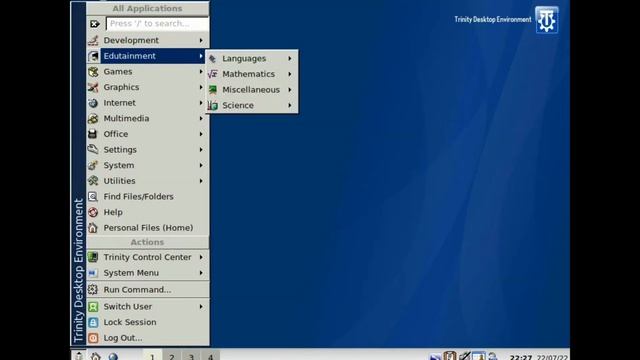Click the Utilities category icon
This screenshot has width=640, height=360.
(93, 181)
